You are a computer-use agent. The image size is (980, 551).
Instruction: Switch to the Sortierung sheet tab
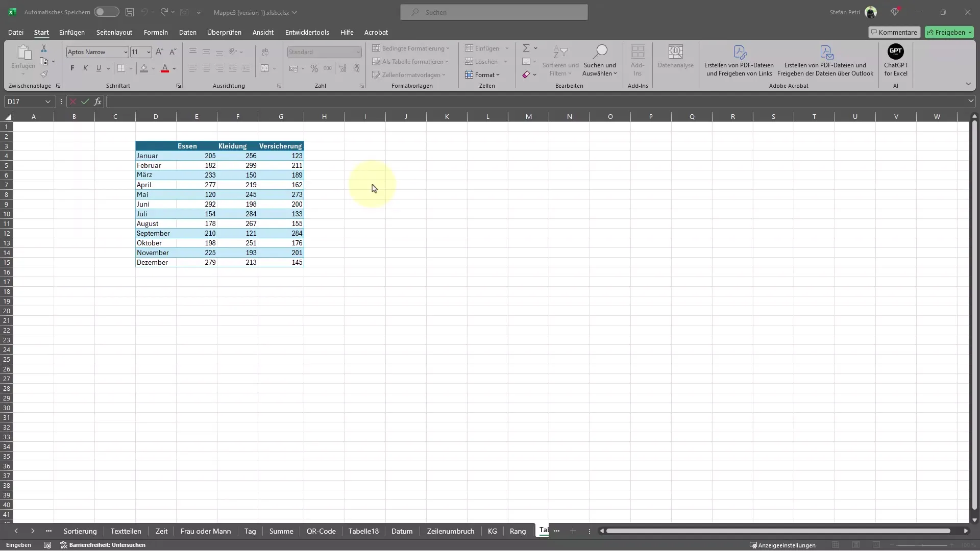pos(80,531)
